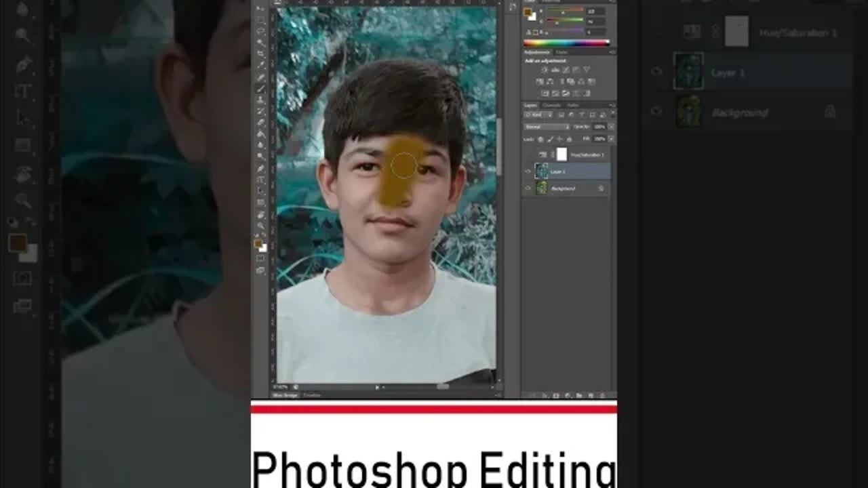Open the Mini Bridge panel menu
Screen dimensions: 868x488
coord(500,394)
